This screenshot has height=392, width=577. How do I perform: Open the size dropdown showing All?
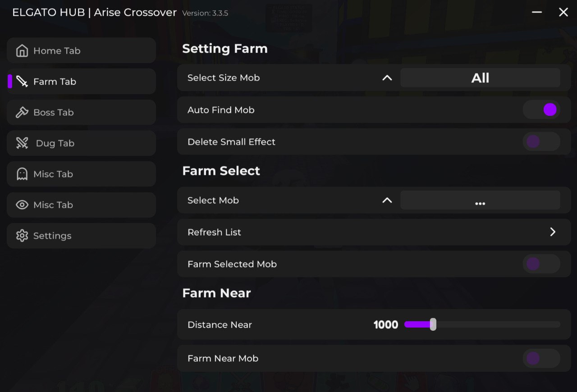click(480, 78)
